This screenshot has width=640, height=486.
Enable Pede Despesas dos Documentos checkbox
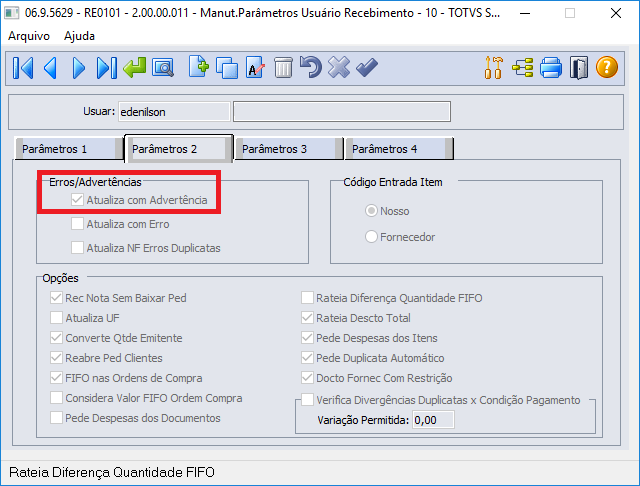[56, 417]
